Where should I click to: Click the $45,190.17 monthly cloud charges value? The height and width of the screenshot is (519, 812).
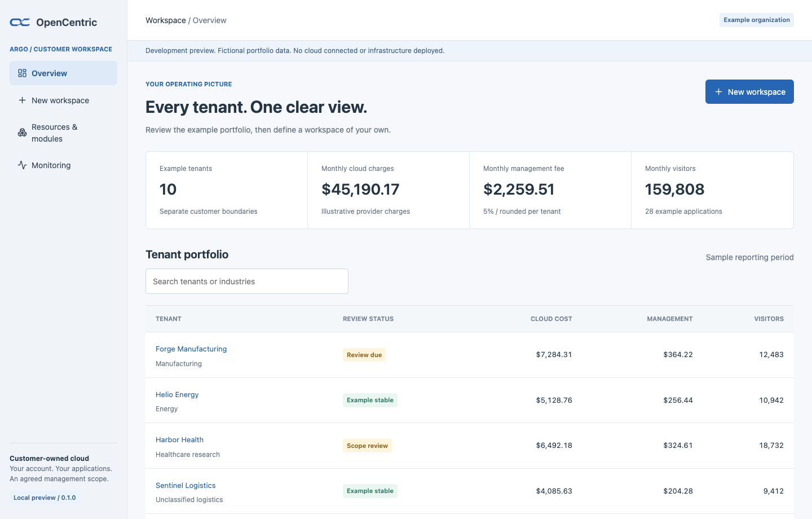click(x=360, y=190)
